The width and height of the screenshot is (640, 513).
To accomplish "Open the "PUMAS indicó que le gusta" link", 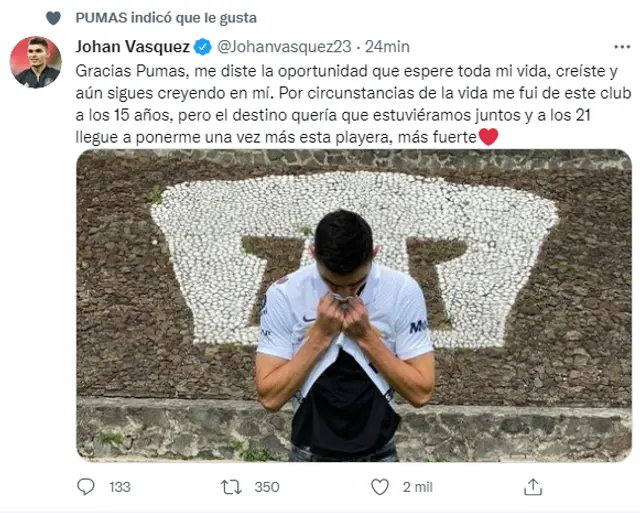I will [x=166, y=18].
